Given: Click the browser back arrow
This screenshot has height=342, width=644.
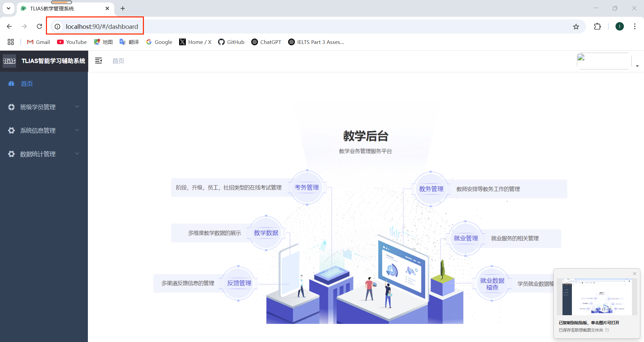Looking at the screenshot, I should [9, 26].
